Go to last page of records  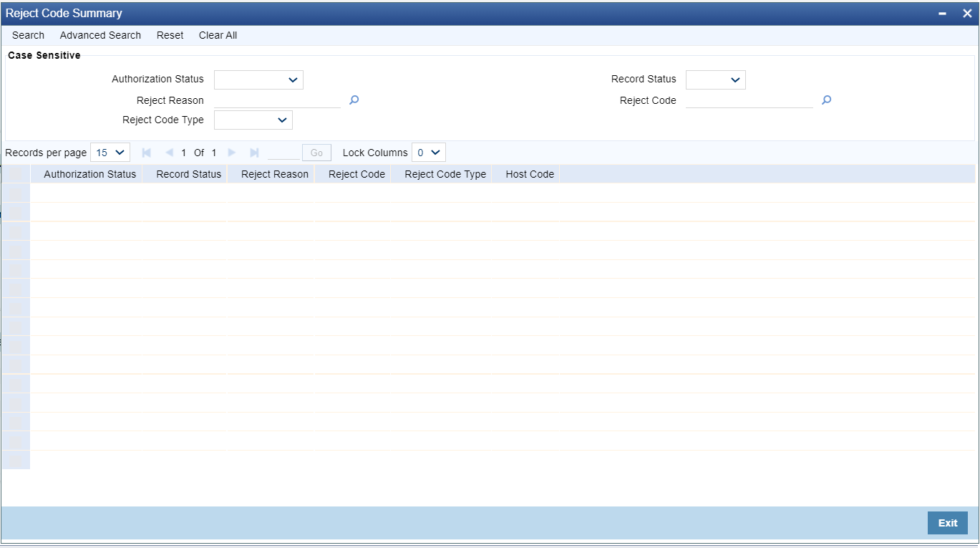(254, 153)
